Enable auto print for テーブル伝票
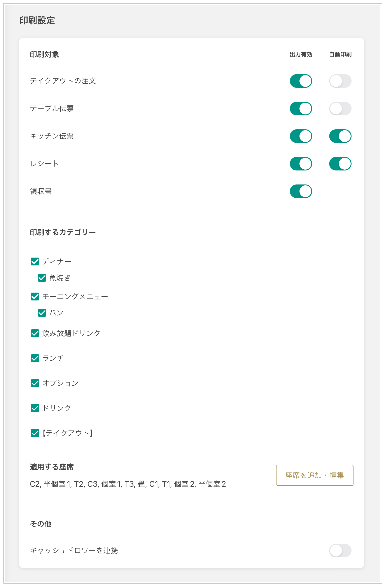The image size is (385, 588). coord(340,109)
